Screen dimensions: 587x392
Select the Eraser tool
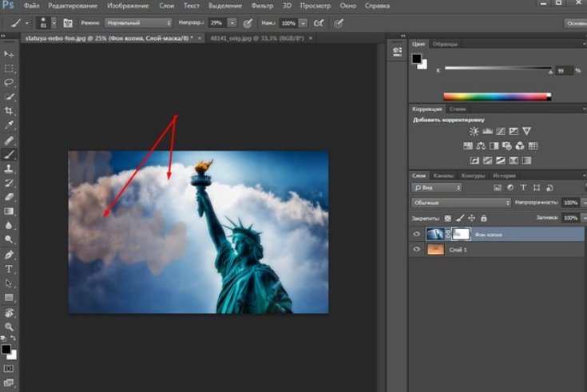click(x=9, y=197)
